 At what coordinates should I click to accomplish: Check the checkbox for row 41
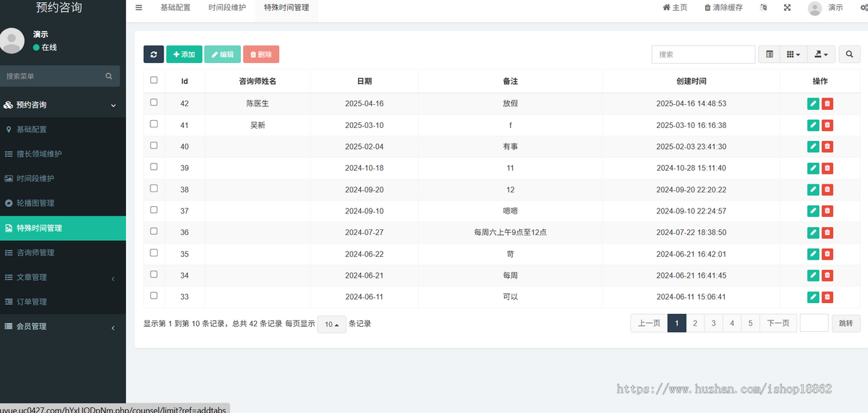[x=153, y=124]
